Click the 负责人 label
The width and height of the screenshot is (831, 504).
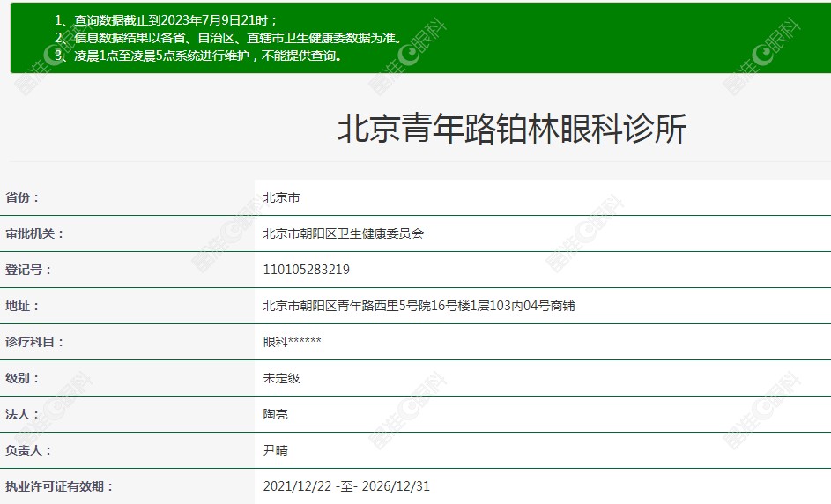click(28, 450)
